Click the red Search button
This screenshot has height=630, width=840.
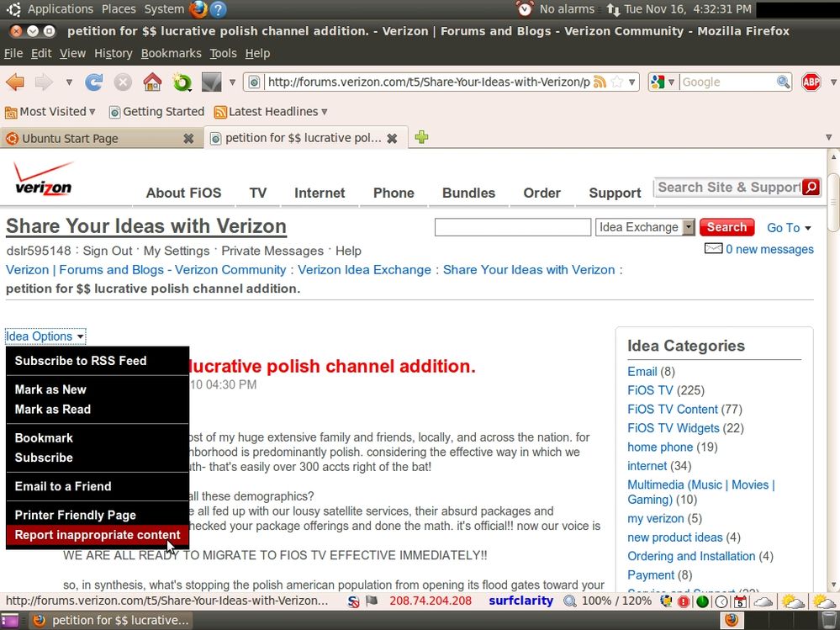(727, 227)
